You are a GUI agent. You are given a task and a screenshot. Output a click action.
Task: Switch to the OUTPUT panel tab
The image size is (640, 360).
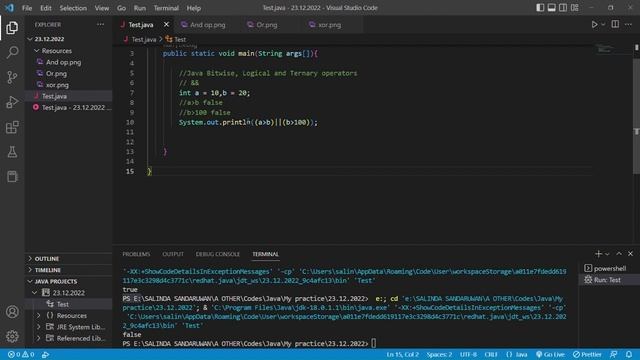tap(173, 254)
